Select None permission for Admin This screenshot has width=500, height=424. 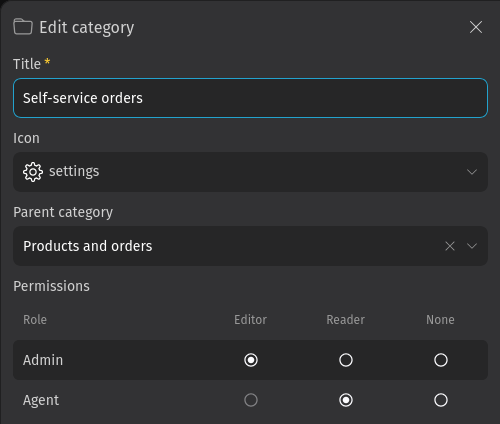pyautogui.click(x=441, y=360)
